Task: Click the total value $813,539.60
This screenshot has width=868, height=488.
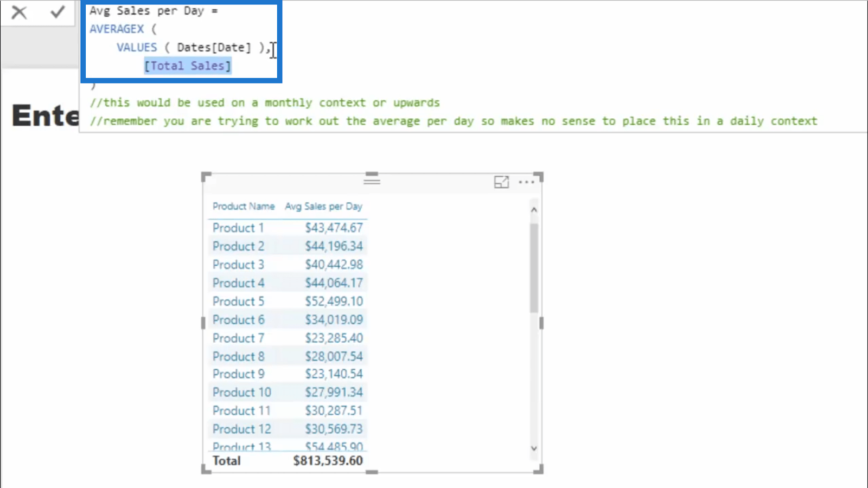Action: click(328, 461)
